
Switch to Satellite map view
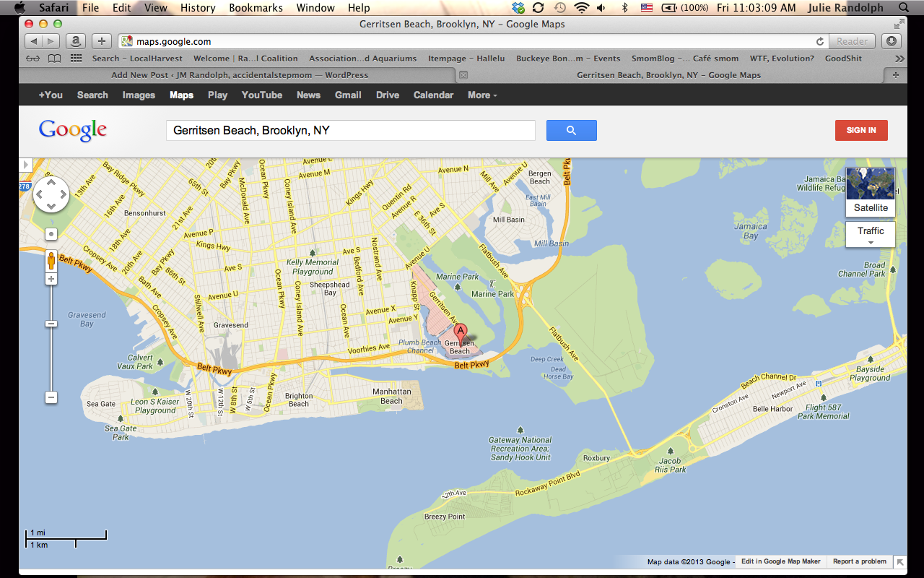871,191
